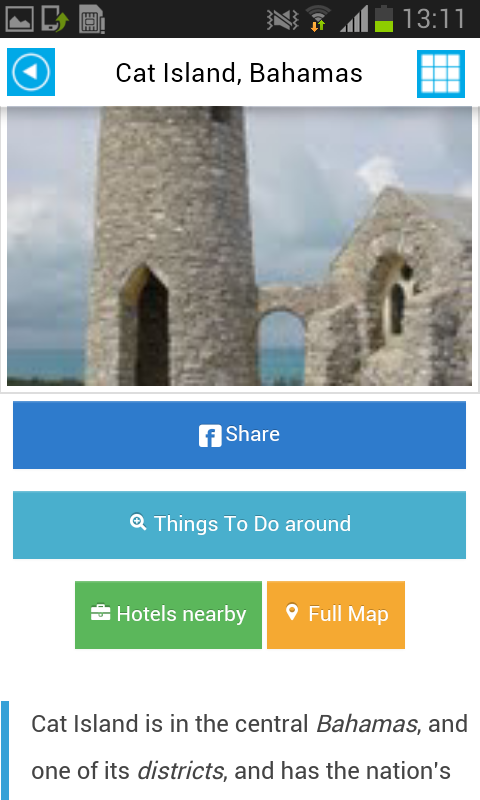Image resolution: width=480 pixels, height=800 pixels.
Task: Follow the italic districts link
Action: point(180,771)
